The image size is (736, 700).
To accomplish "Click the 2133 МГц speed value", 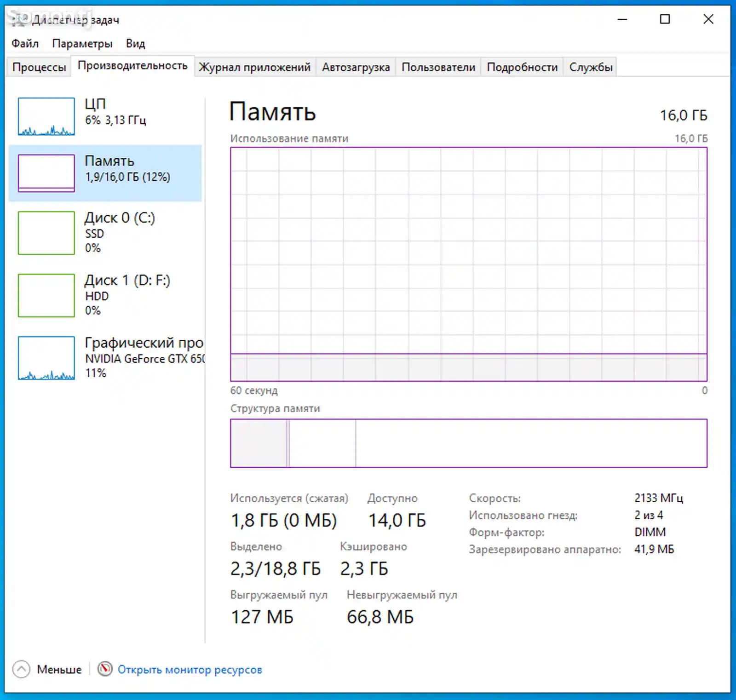I will pyautogui.click(x=659, y=498).
